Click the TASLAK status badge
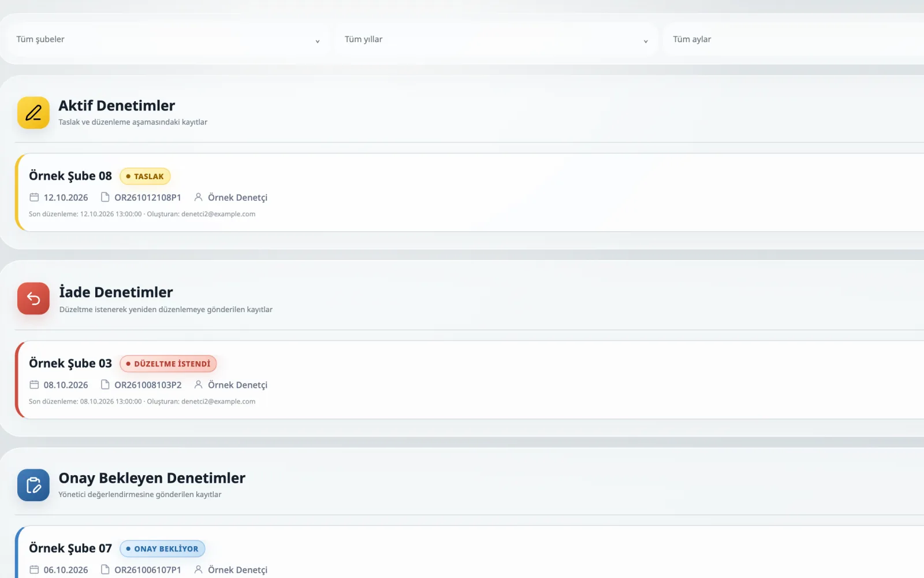This screenshot has height=578, width=924. 145,176
